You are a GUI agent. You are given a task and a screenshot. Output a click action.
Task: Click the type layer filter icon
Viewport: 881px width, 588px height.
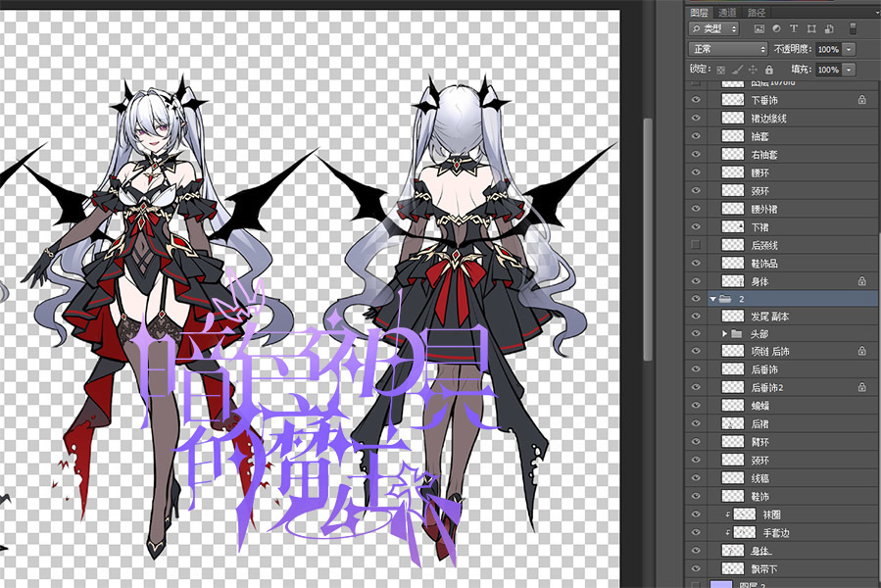coord(794,29)
